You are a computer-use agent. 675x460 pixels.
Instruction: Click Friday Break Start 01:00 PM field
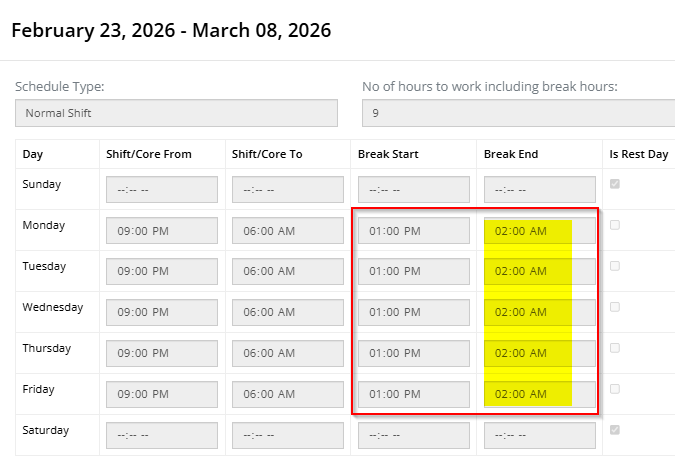[413, 395]
